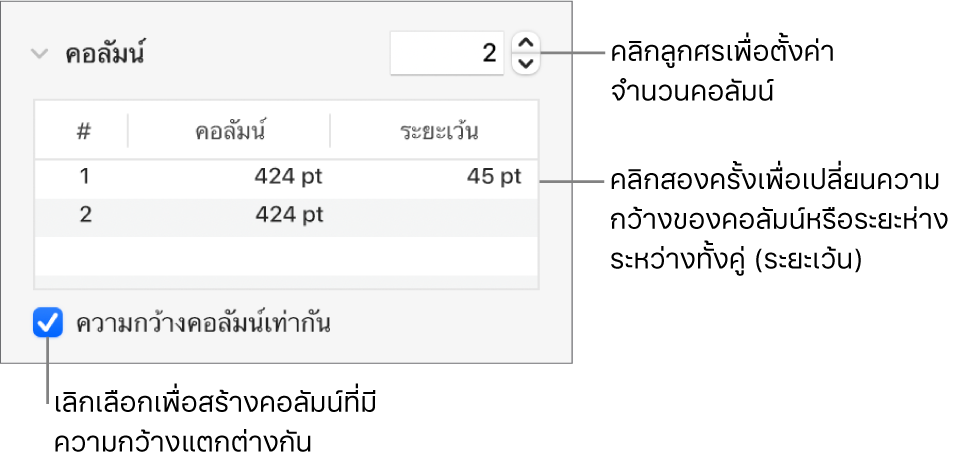Image resolution: width=958 pixels, height=460 pixels.
Task: Uncheck the ความกว้างคอลัมน์เท่ากัน checkbox
Action: point(46,324)
